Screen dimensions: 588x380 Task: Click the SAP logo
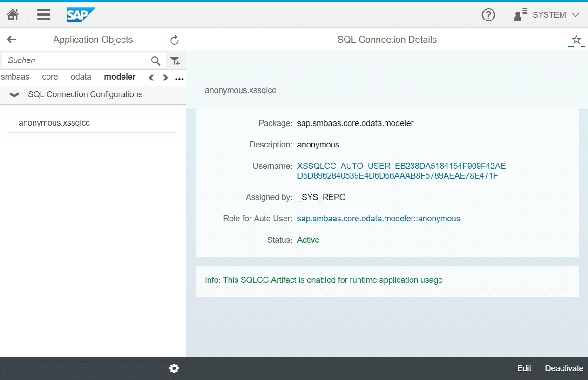[x=80, y=15]
